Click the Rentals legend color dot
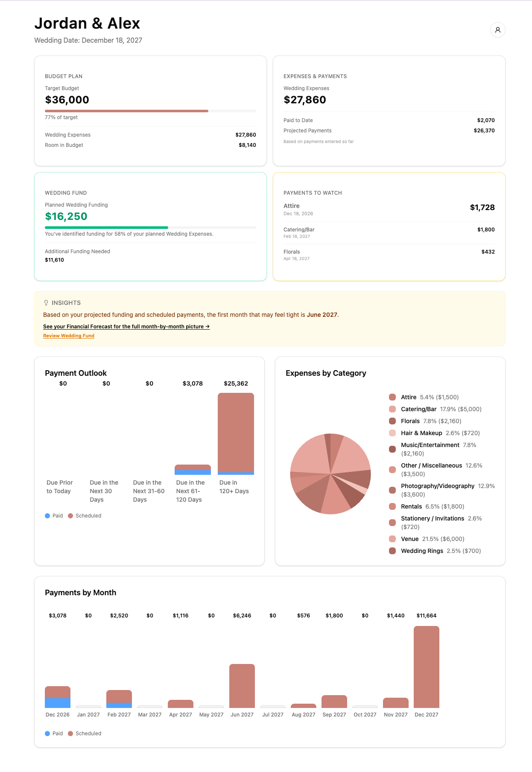532x772 pixels. point(392,506)
